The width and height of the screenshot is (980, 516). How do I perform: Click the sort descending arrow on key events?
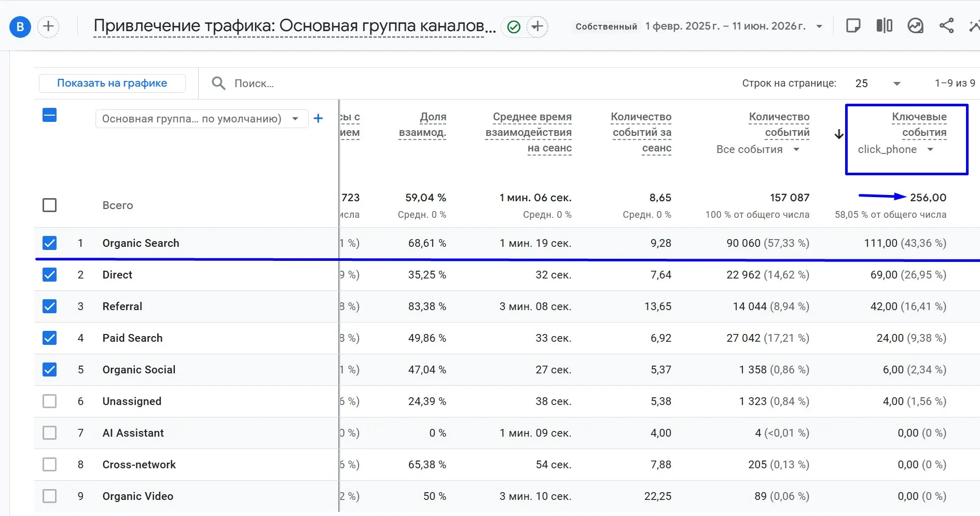point(839,134)
